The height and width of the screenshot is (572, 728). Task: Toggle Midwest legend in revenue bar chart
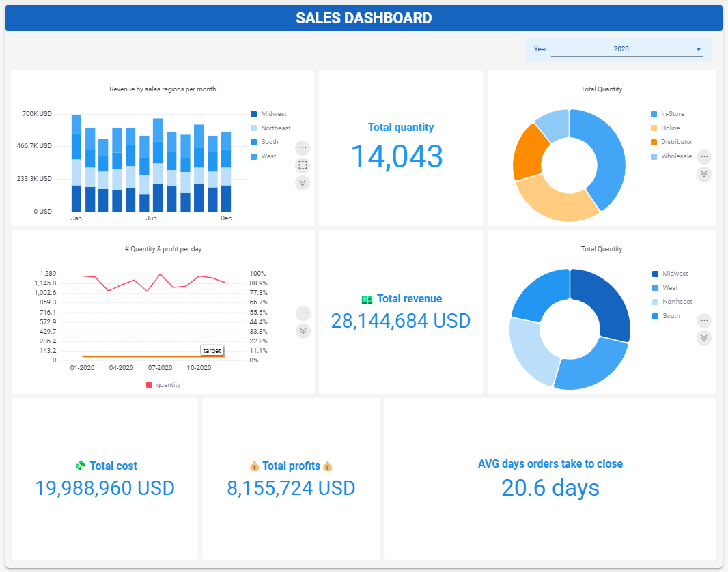click(268, 114)
